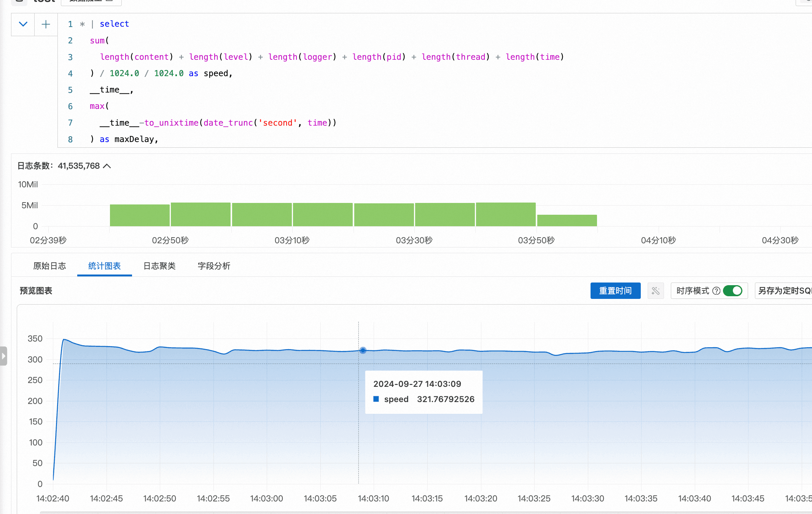Click the blue speed legend square in tooltip

coord(376,399)
